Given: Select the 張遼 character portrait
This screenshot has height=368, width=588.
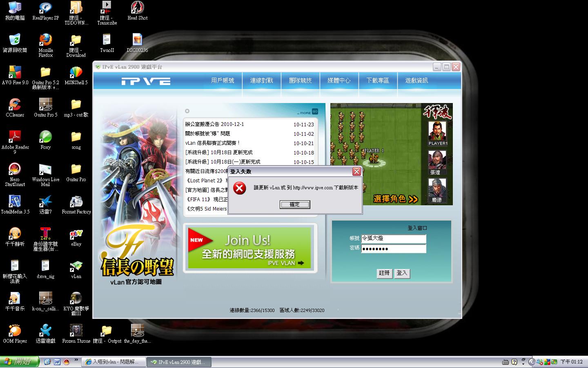Looking at the screenshot, I should (437, 162).
